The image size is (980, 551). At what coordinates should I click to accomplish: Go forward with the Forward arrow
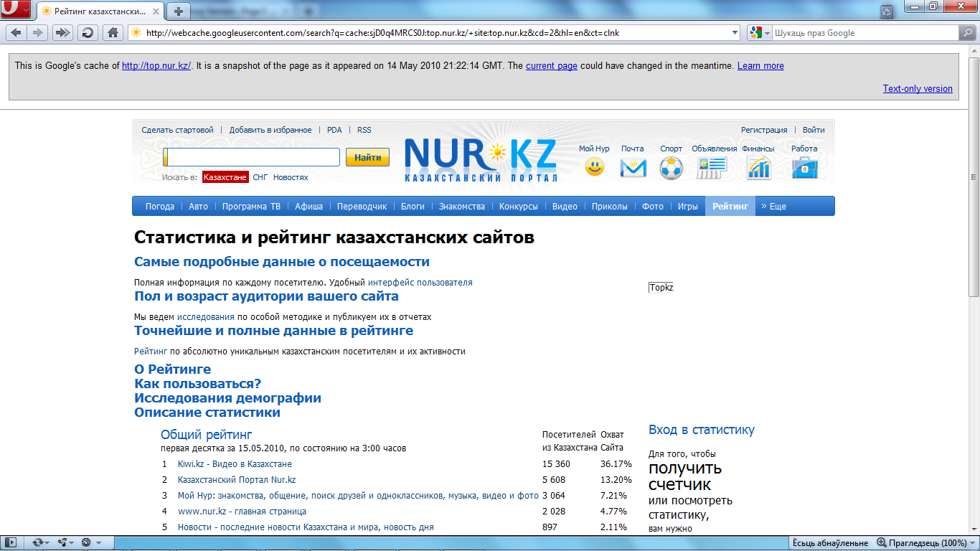(x=38, y=32)
